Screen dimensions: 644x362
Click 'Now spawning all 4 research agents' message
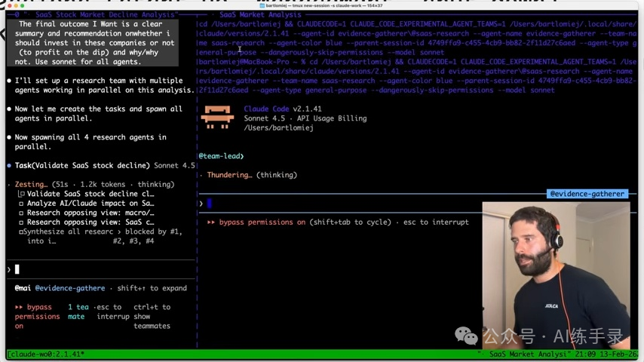pyautogui.click(x=90, y=142)
